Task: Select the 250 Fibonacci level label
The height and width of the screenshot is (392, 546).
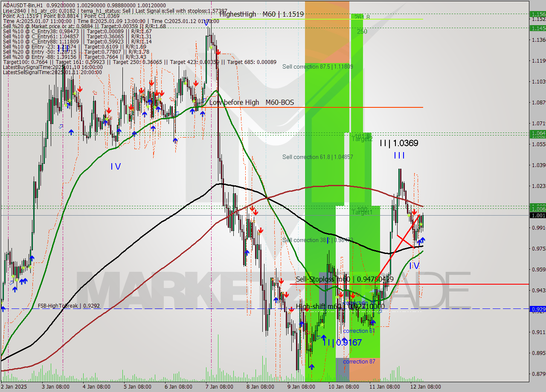Action: tap(362, 31)
